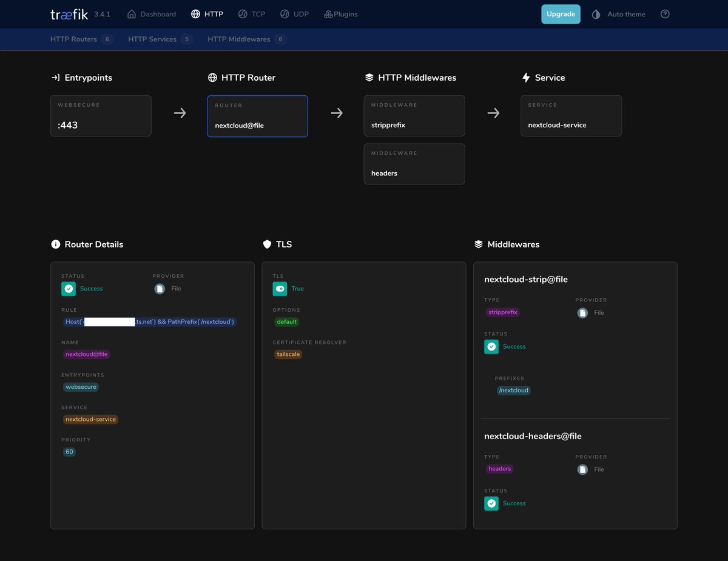The image size is (728, 561).
Task: Click the Plugins navbar icon
Action: point(328,14)
